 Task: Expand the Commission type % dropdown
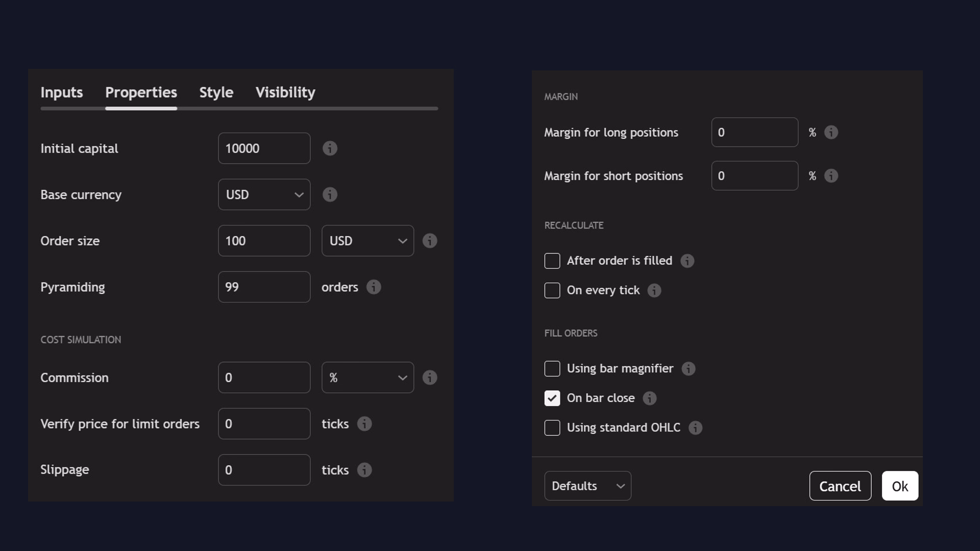click(368, 378)
